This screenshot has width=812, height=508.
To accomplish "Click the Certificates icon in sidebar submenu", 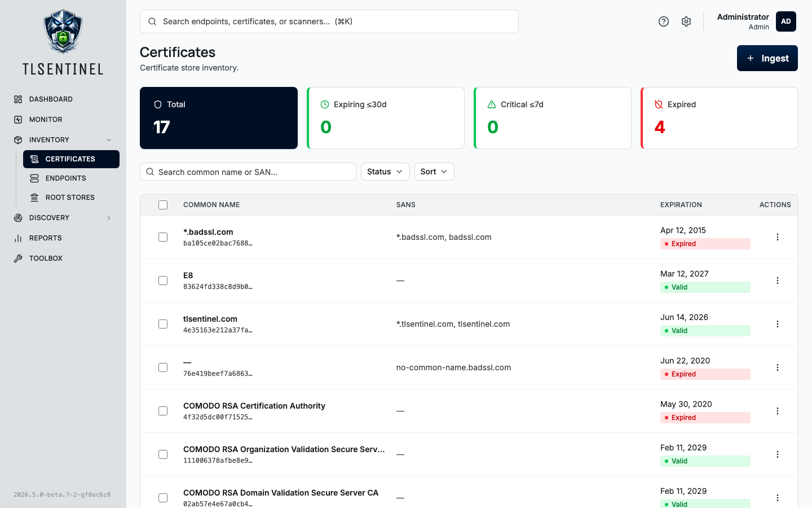I will pos(34,159).
